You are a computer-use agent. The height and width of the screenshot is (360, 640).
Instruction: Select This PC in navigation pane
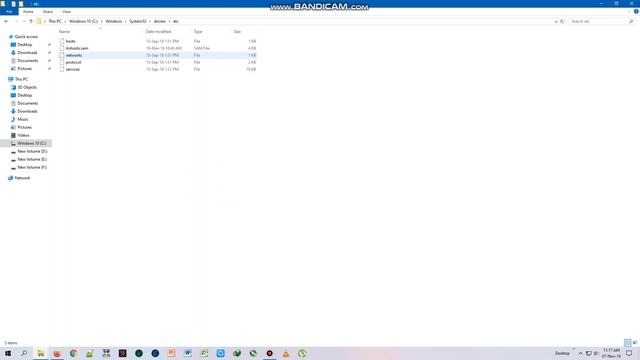coord(22,79)
